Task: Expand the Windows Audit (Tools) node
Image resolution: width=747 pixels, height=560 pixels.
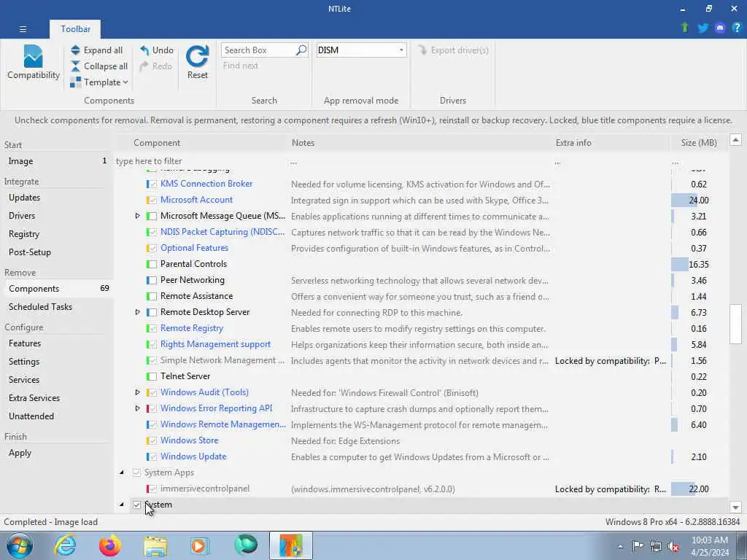Action: [x=137, y=392]
